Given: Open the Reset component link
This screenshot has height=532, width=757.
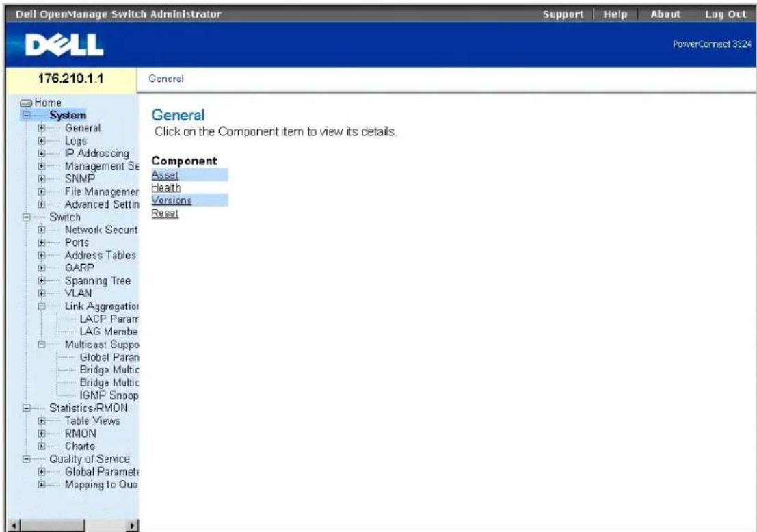Looking at the screenshot, I should [x=165, y=213].
